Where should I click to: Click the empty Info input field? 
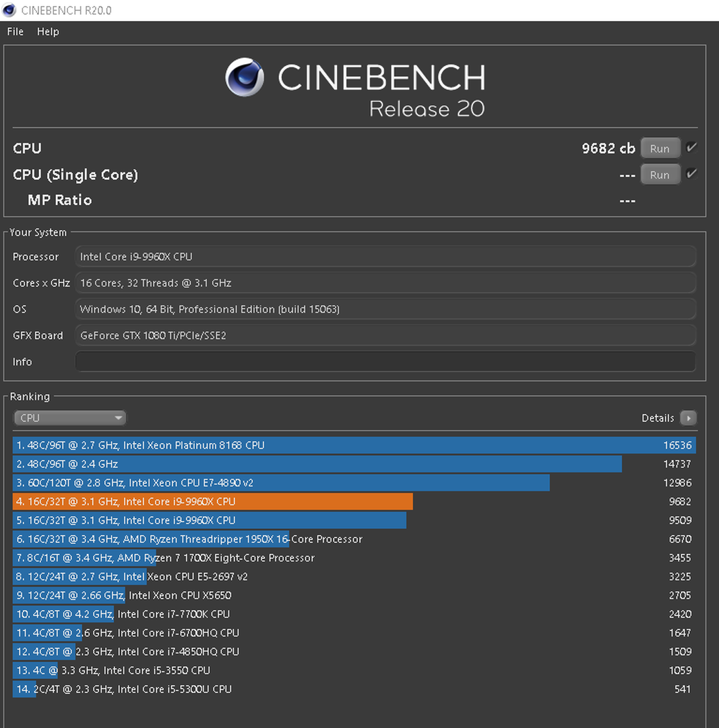click(385, 362)
